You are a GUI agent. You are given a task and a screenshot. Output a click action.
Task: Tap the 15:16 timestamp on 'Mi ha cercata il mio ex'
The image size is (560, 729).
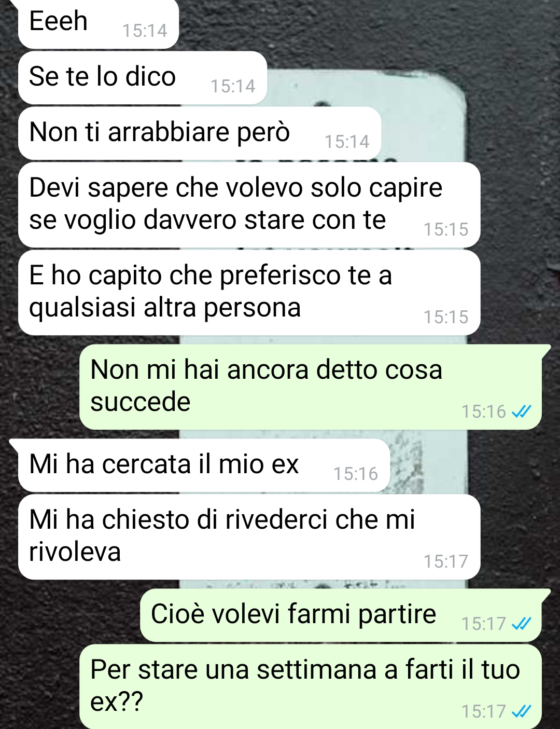[x=356, y=474]
